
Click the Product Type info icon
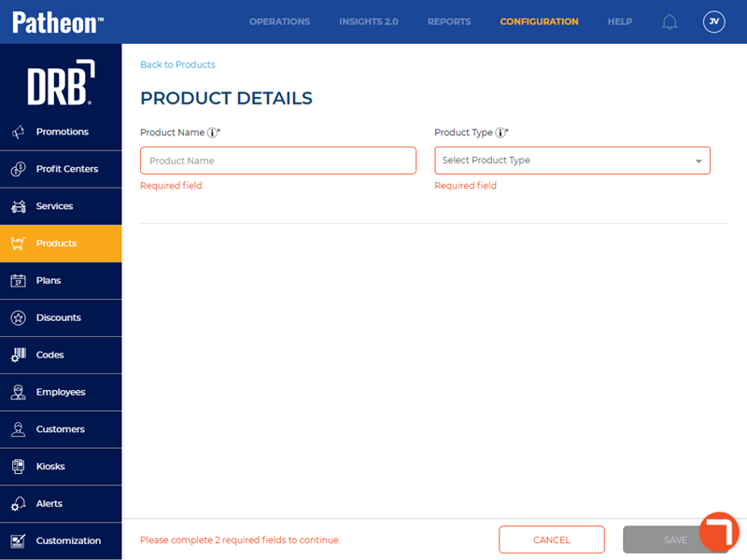(x=500, y=133)
